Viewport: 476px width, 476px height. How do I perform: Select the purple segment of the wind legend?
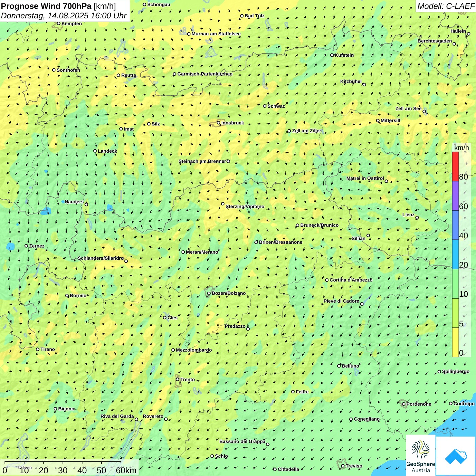coord(455,196)
